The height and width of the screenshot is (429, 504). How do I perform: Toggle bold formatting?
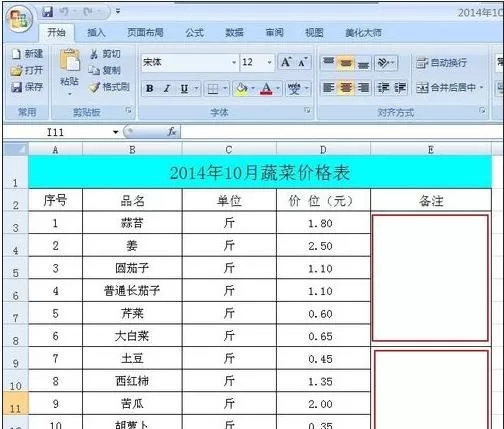(150, 89)
